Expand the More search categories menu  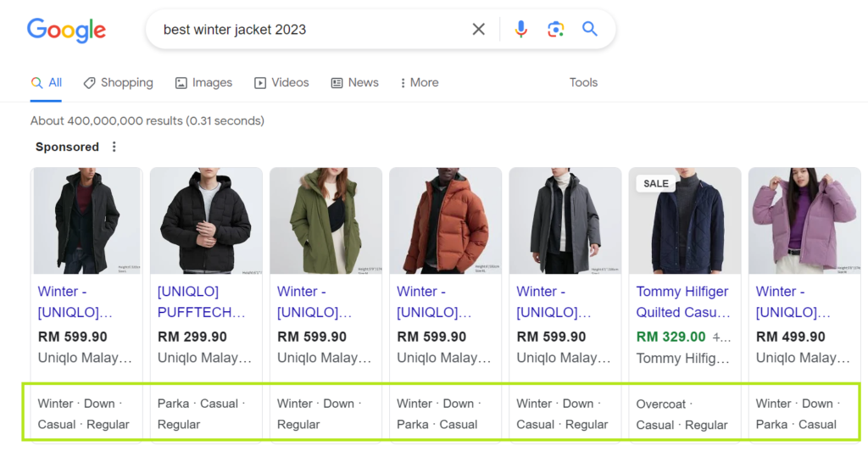pos(419,83)
